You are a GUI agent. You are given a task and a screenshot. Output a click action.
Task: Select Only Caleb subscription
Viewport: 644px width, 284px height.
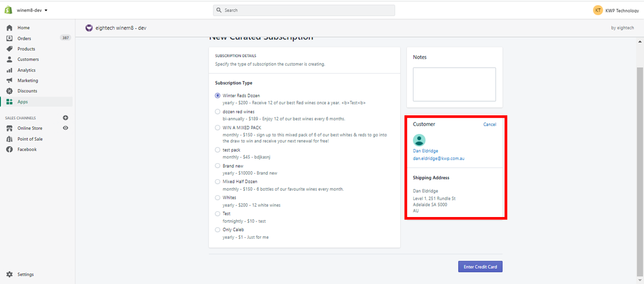point(217,230)
